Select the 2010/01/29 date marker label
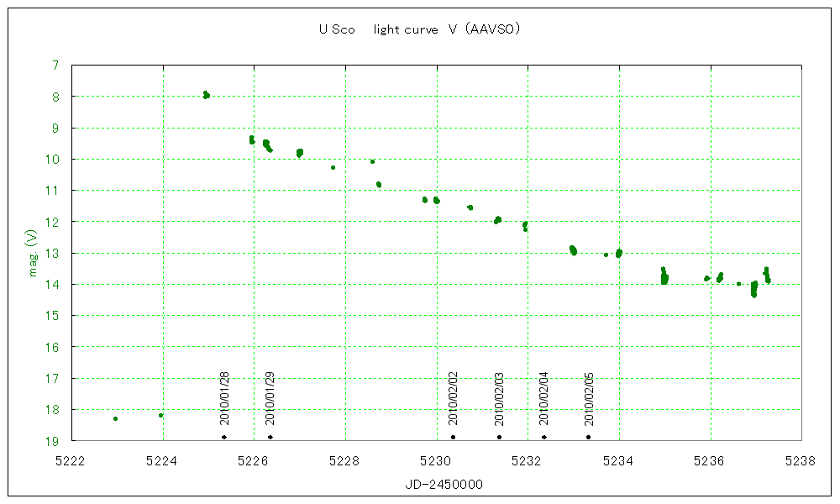The width and height of the screenshot is (840, 504). tap(270, 398)
